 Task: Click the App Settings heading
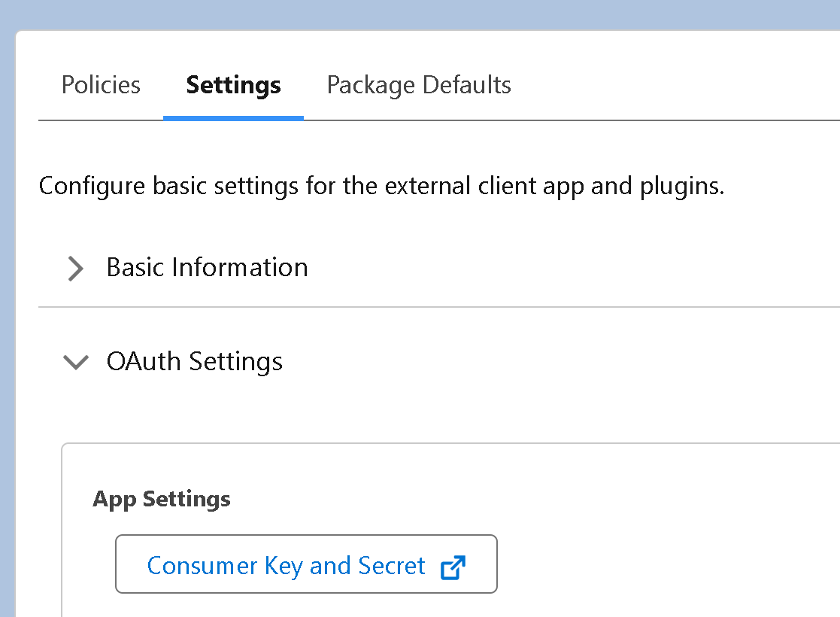click(x=162, y=499)
